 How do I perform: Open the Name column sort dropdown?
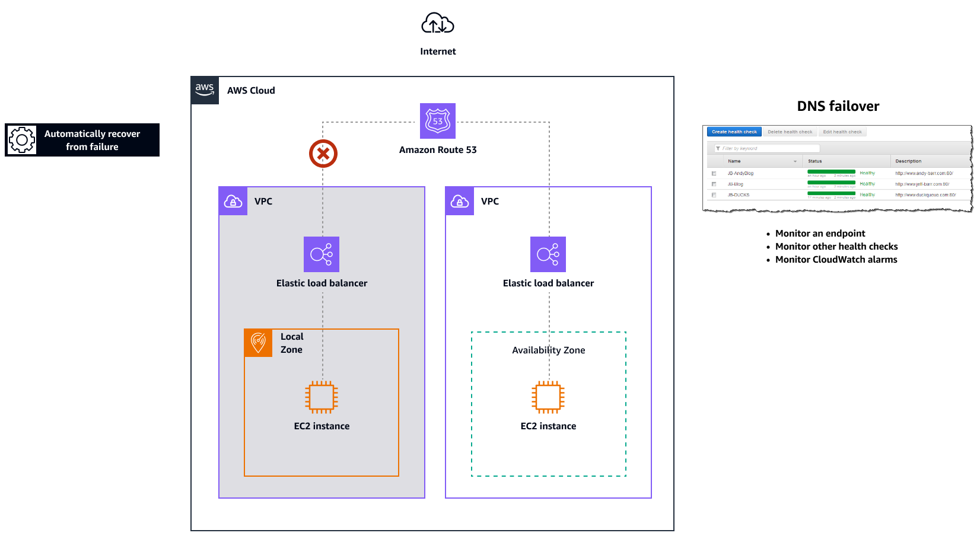[x=796, y=161]
